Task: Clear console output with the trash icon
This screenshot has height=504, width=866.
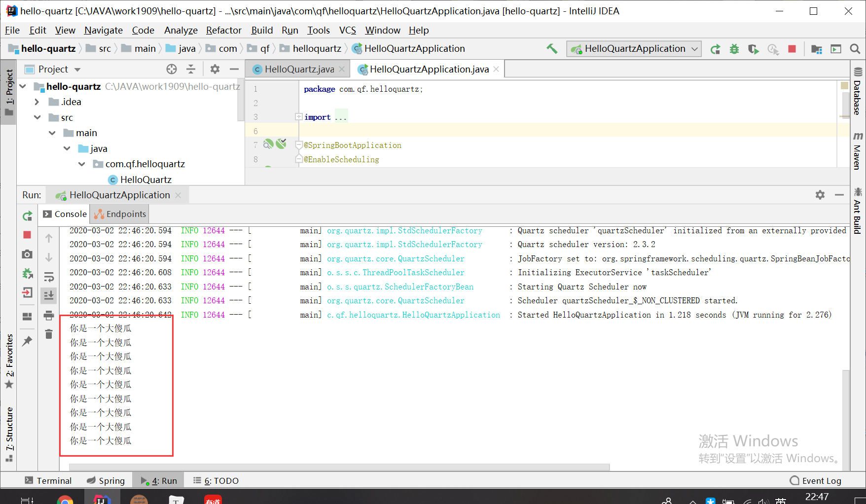Action: click(x=49, y=335)
